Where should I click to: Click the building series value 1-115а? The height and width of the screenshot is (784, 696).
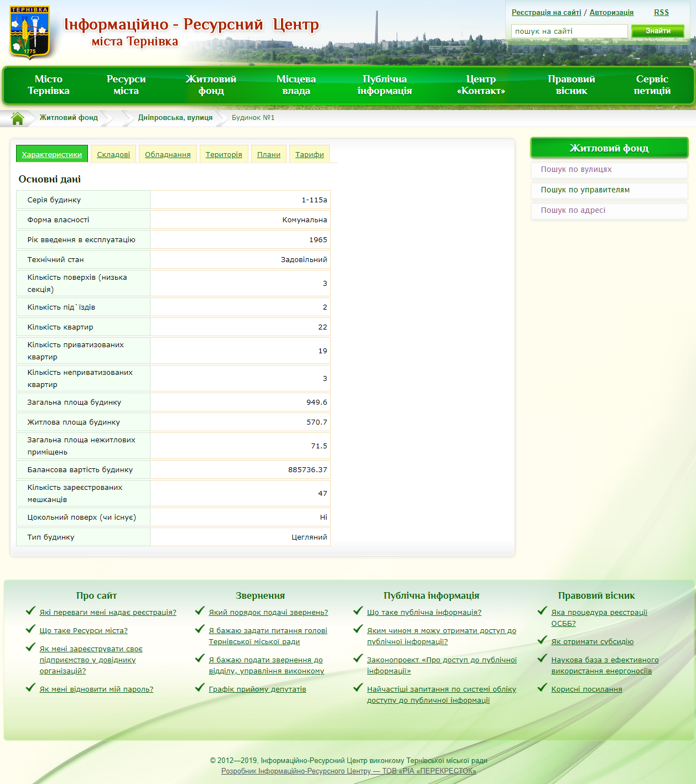point(314,200)
